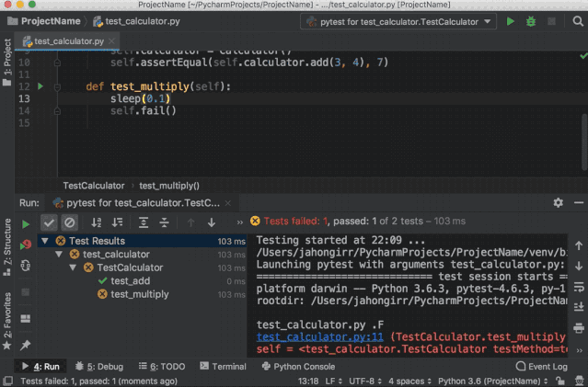Show more console actions chevron

coord(580,350)
